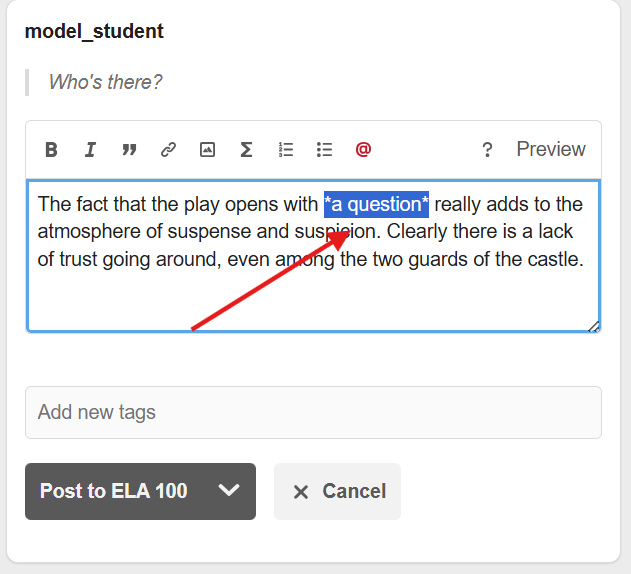Switch to Preview mode
The image size is (631, 574).
pyautogui.click(x=550, y=149)
